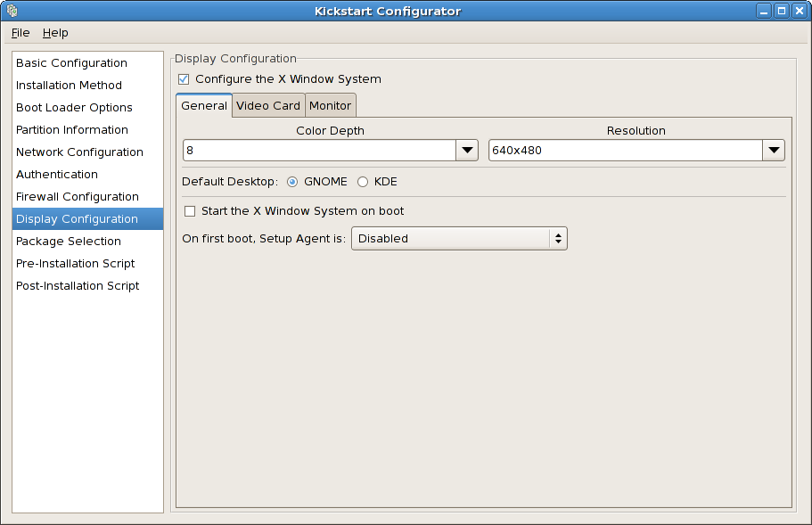The image size is (812, 525).
Task: Select KDE as the default desktop
Action: pyautogui.click(x=363, y=181)
